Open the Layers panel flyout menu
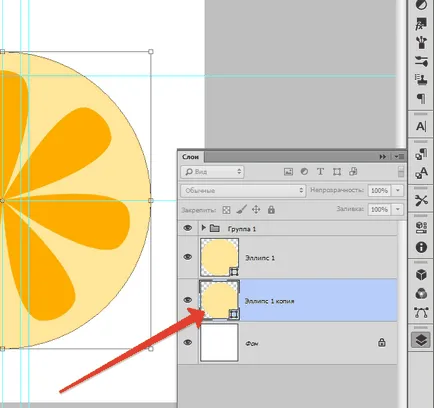Image resolution: width=434 pixels, height=408 pixels. tap(399, 156)
